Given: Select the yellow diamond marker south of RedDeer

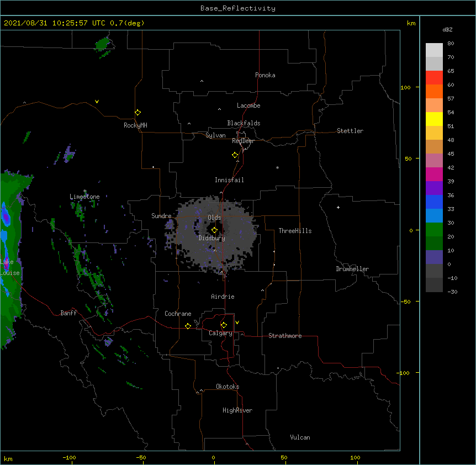Looking at the screenshot, I should [235, 155].
